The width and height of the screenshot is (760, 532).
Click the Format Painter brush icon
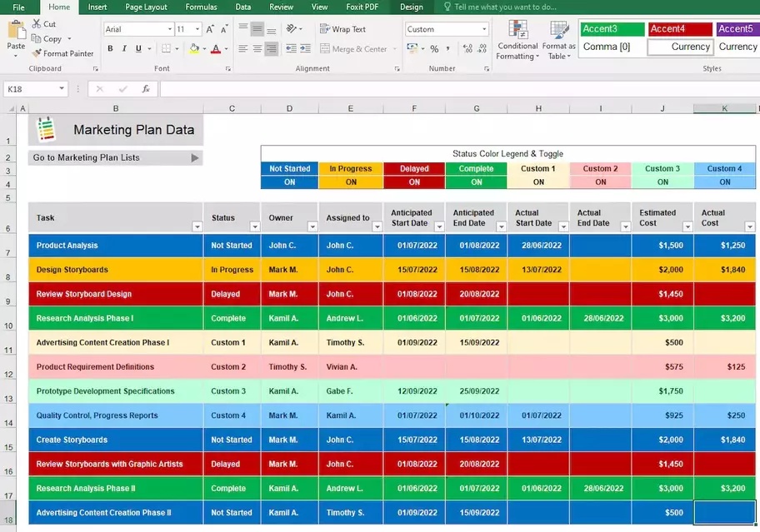[37, 53]
